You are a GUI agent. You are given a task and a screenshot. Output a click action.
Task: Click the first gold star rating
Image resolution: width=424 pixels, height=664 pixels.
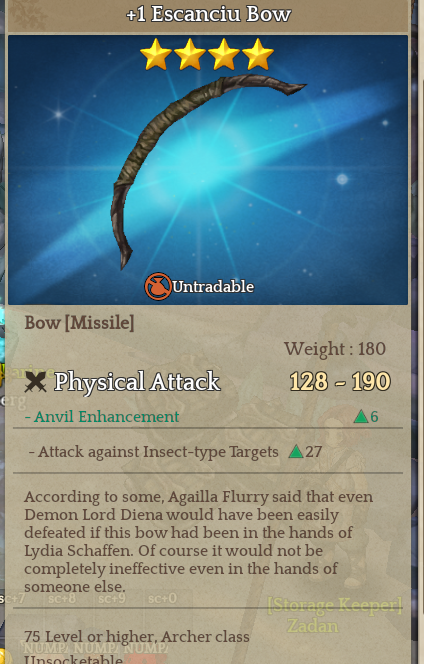pyautogui.click(x=156, y=54)
